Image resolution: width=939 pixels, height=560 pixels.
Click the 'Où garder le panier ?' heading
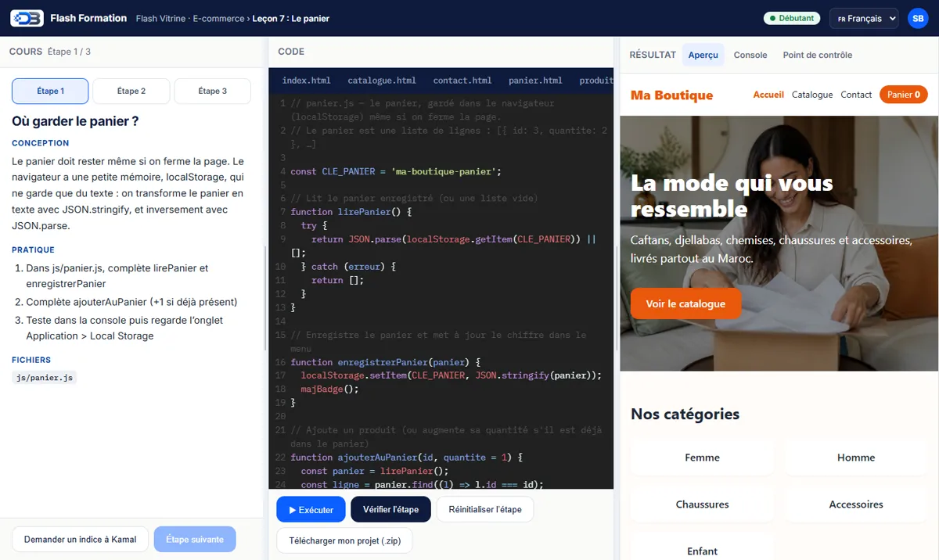(x=75, y=121)
